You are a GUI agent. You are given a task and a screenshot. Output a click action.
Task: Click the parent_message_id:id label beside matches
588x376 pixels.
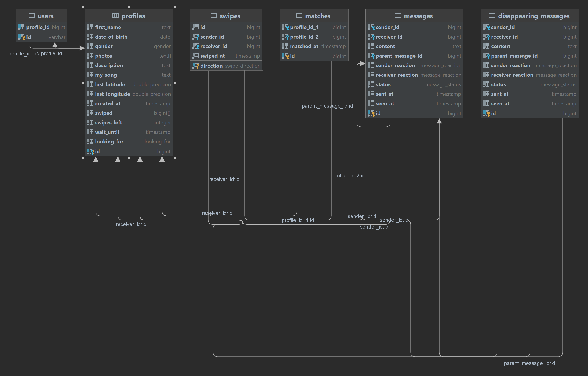coord(327,106)
